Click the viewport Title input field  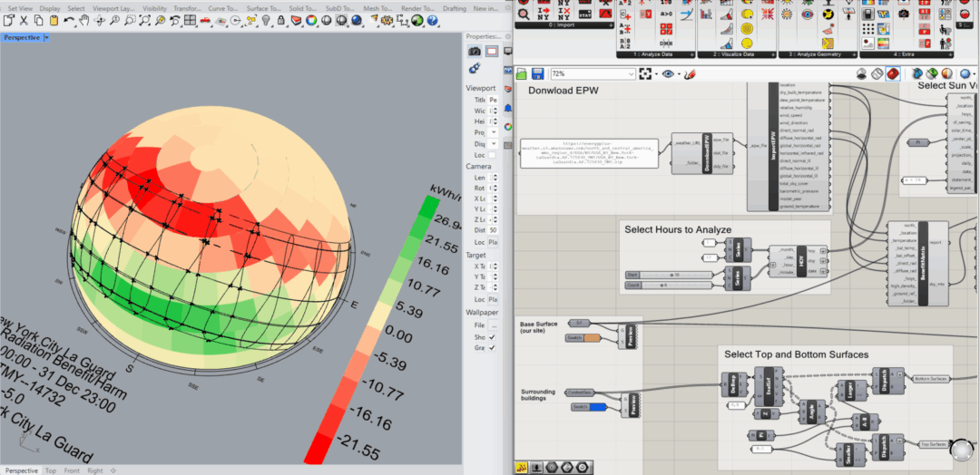pos(493,100)
